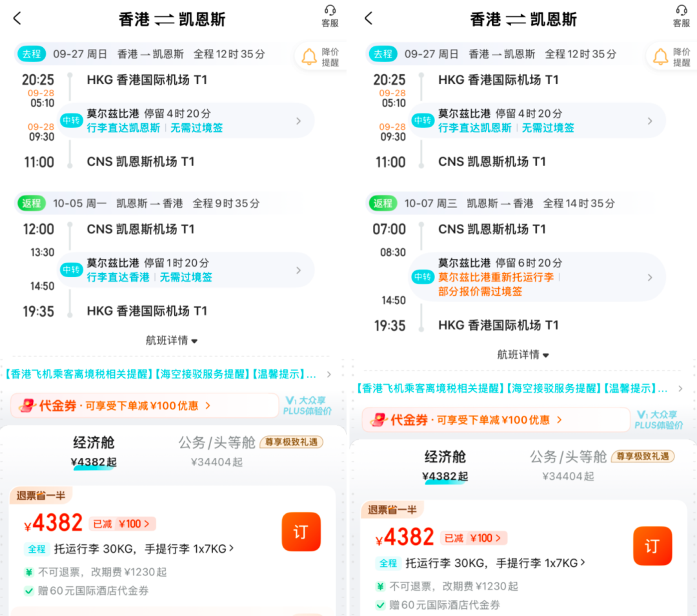
Task: Open 客服 headset icon on left screen
Action: 330,16
